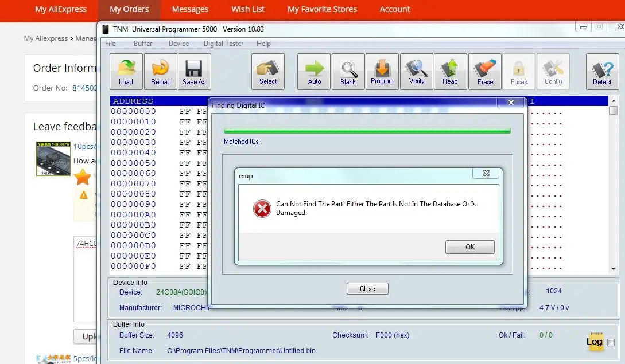625x364 pixels.
Task: Click the hex buffer scrollbar down arrow
Action: 614,269
